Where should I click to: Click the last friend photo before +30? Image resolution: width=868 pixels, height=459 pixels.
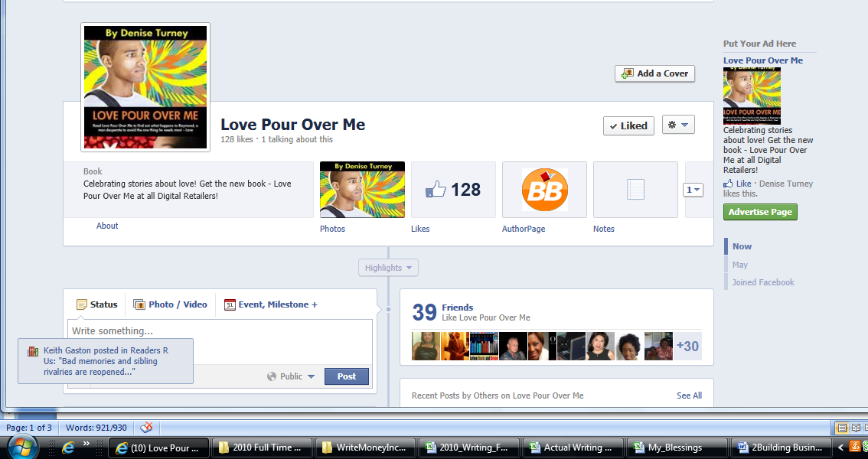click(658, 347)
